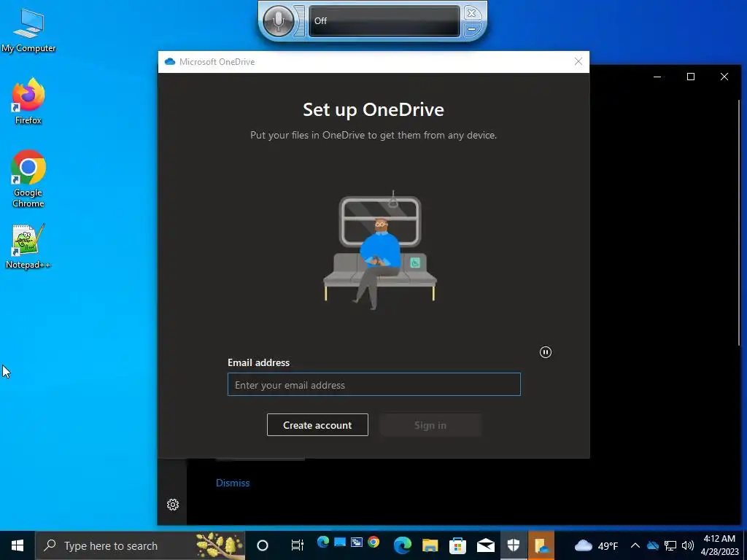This screenshot has height=560, width=747.
Task: Open Notepad++ desktop shortcut
Action: pyautogui.click(x=28, y=246)
